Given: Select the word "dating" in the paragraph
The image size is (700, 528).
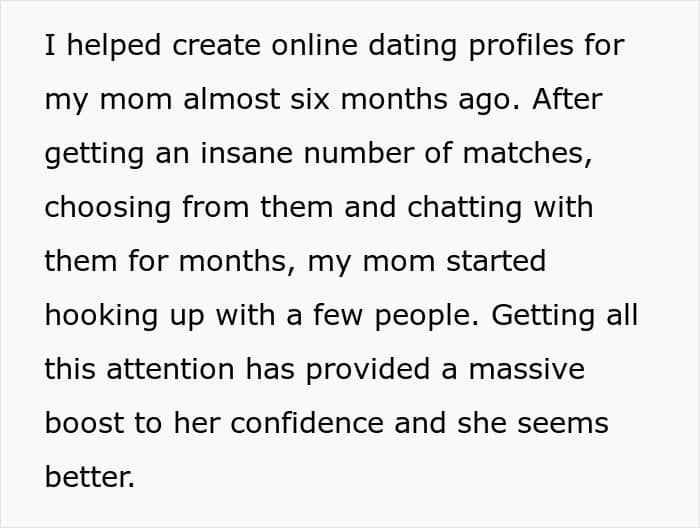Looking at the screenshot, I should [413, 46].
